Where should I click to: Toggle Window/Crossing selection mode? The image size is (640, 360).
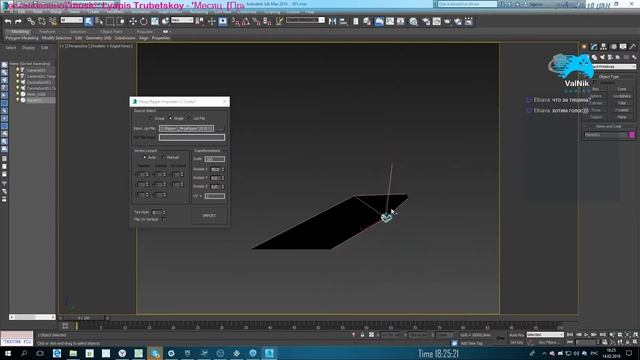click(x=121, y=21)
